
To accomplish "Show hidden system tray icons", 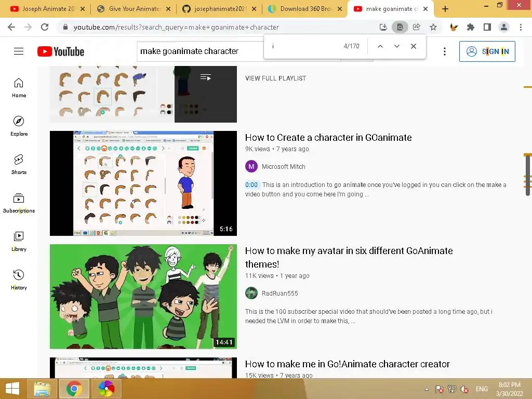I will [x=427, y=389].
